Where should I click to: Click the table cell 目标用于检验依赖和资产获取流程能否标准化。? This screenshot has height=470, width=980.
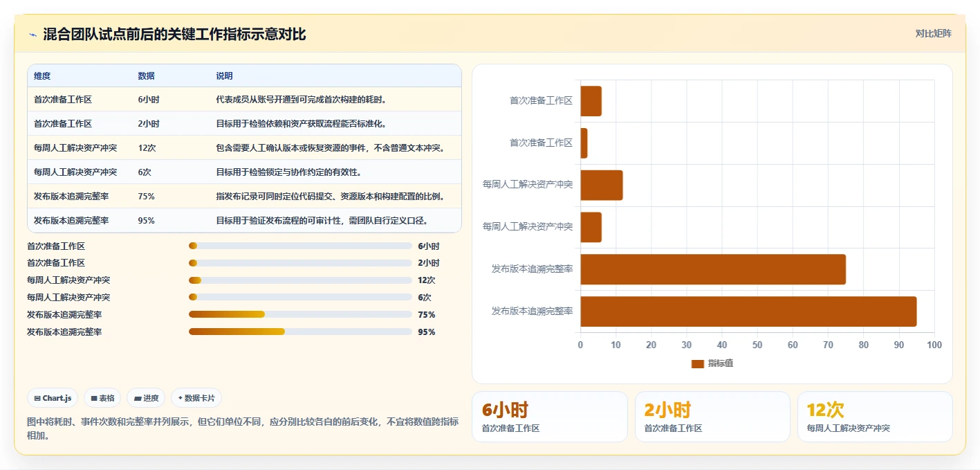click(301, 124)
